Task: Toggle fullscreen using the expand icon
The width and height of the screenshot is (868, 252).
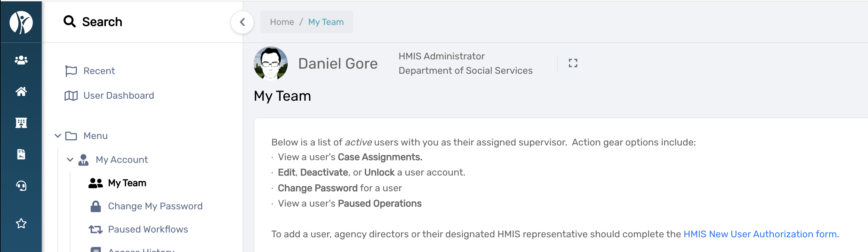Action: (x=573, y=63)
